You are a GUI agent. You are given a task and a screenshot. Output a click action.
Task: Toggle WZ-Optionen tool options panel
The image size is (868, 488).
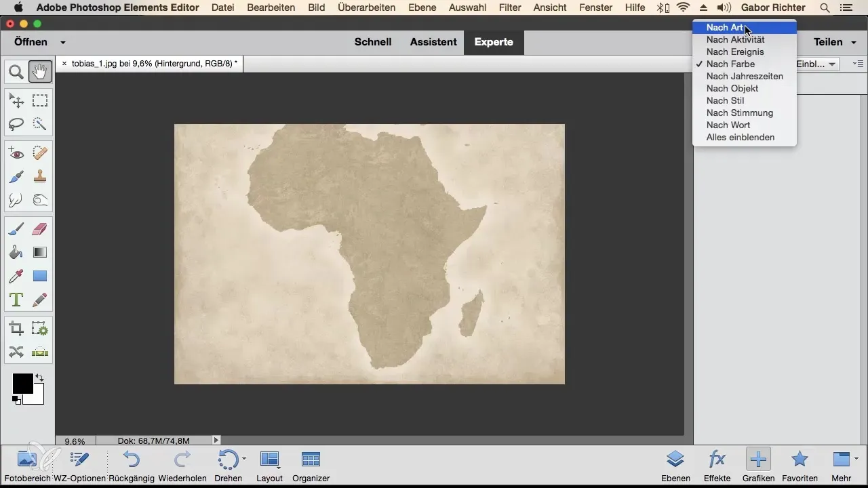click(x=79, y=465)
